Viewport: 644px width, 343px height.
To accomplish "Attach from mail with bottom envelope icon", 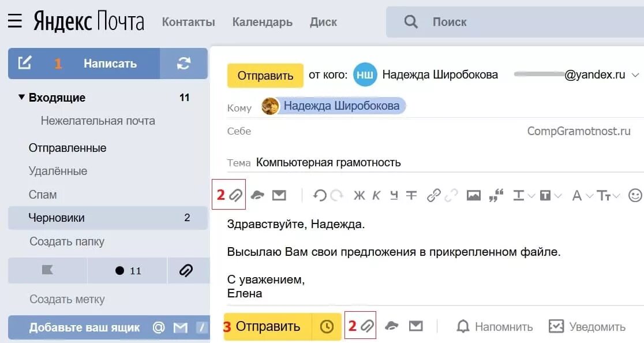I will click(415, 326).
